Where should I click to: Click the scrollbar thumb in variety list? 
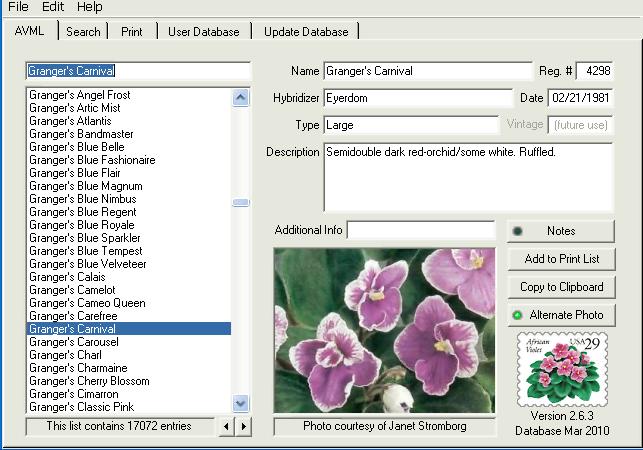point(241,202)
